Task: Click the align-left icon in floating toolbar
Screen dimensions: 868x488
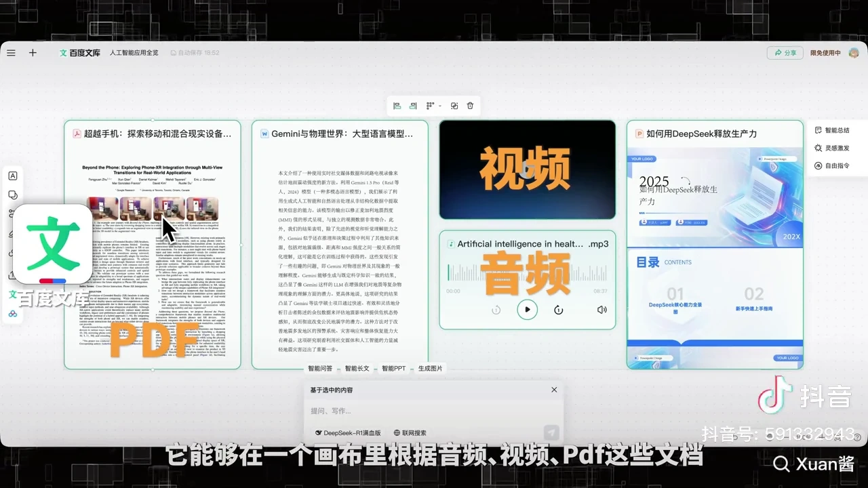Action: click(397, 106)
